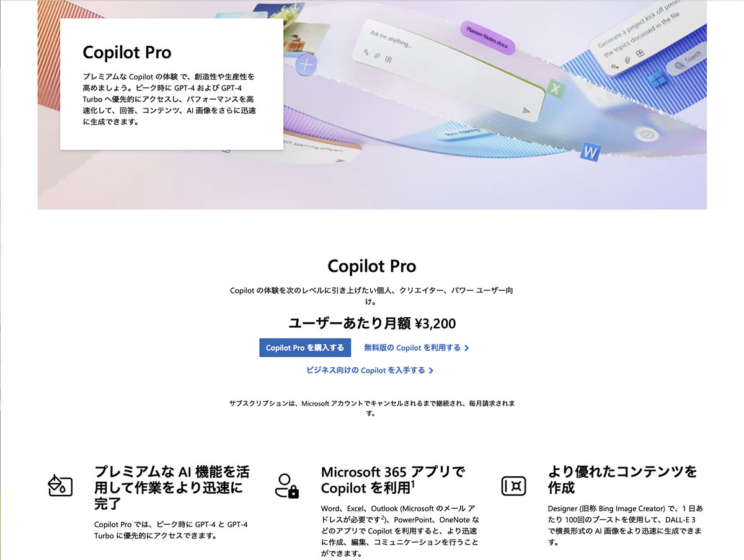The image size is (744, 560).
Task: Open the ビジネス向けの Copilot を入手する link
Action: (x=366, y=370)
